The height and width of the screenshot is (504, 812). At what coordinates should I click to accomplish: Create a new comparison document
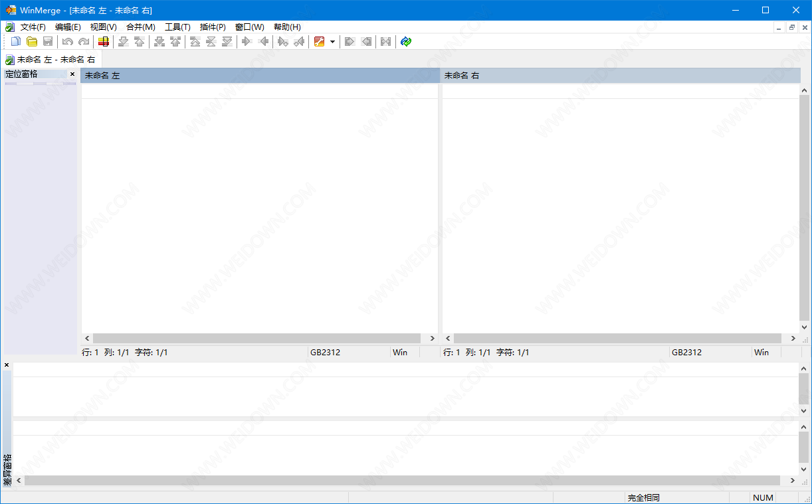click(x=16, y=41)
